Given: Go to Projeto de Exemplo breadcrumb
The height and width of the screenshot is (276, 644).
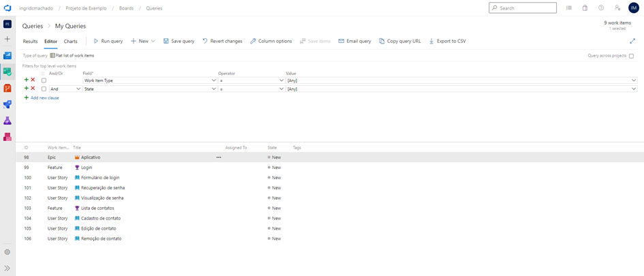Looking at the screenshot, I should coord(85,8).
